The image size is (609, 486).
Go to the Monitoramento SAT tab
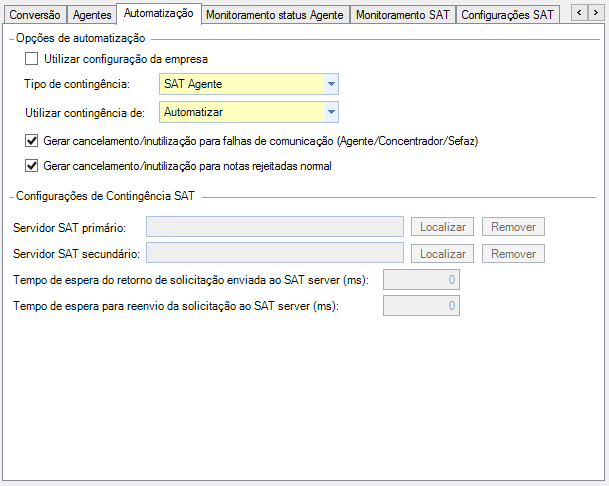403,15
